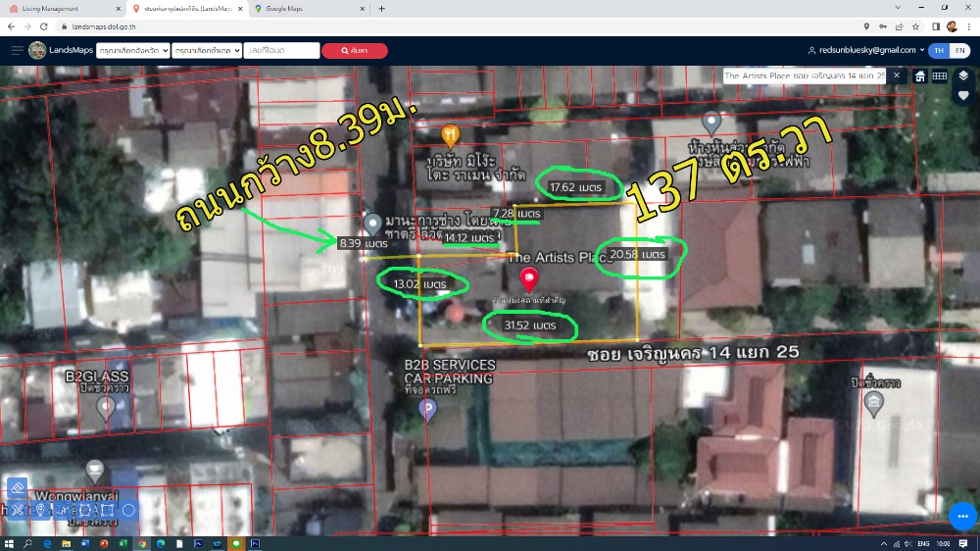Open the Chrome profile avatar
Viewport: 980px width, 551px height.
pyautogui.click(x=952, y=26)
